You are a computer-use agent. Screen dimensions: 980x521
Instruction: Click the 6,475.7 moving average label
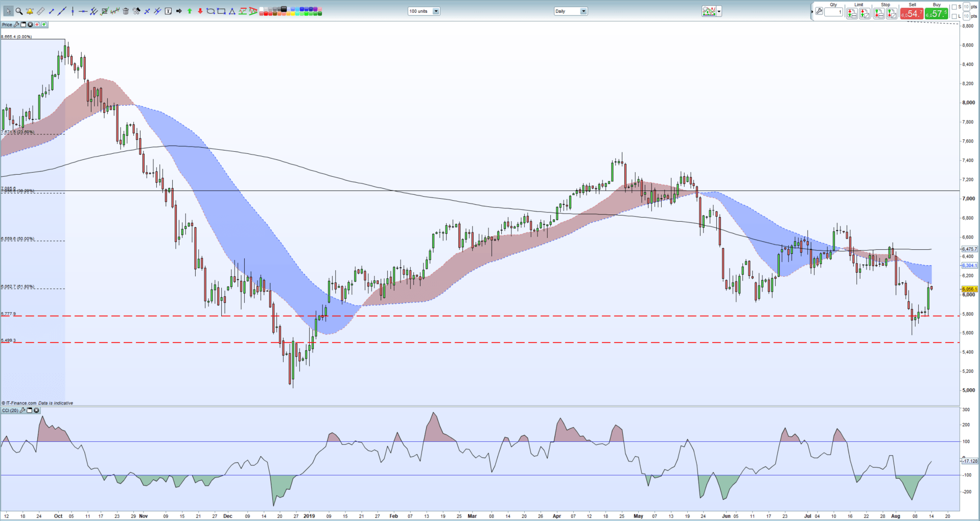pyautogui.click(x=969, y=249)
